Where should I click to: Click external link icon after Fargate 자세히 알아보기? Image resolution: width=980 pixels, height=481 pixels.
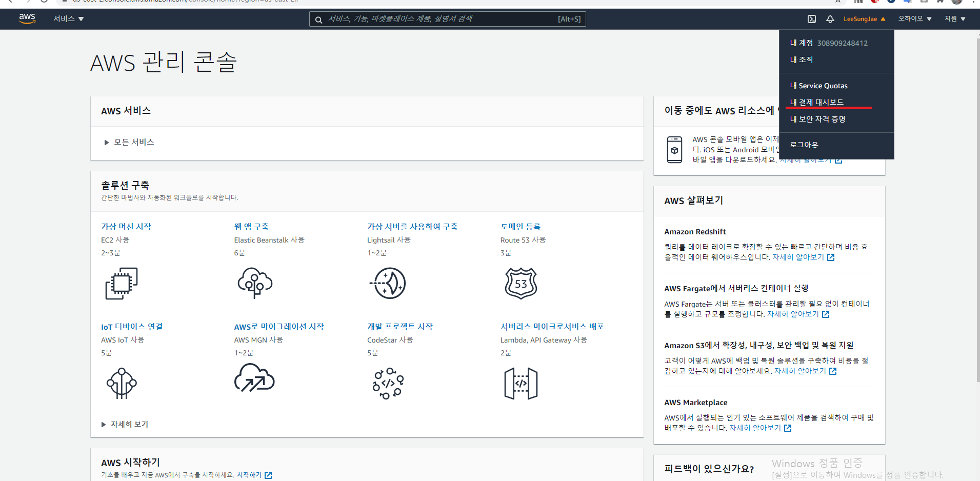tap(826, 314)
